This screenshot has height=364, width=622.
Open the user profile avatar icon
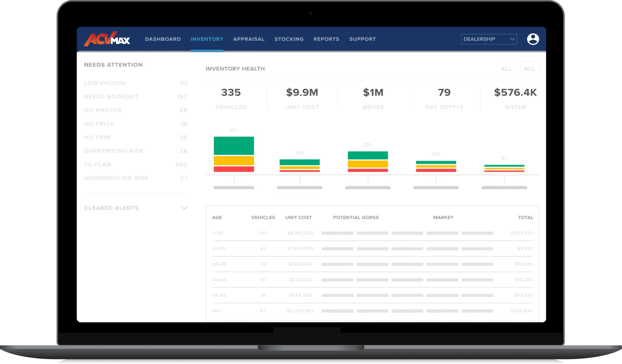pyautogui.click(x=533, y=39)
